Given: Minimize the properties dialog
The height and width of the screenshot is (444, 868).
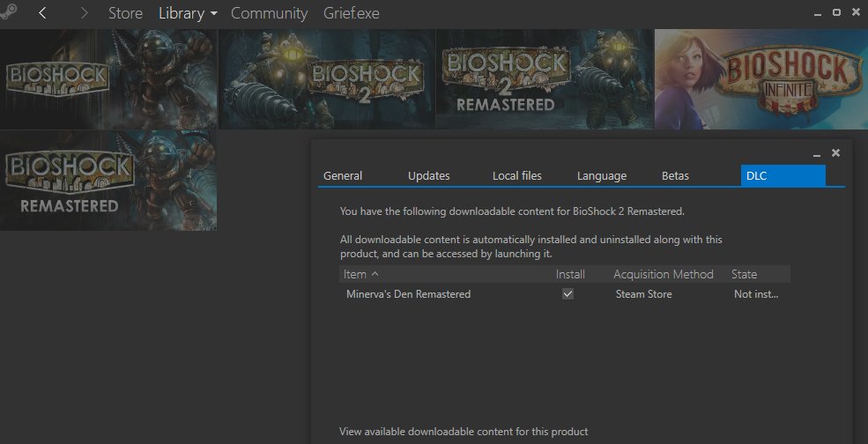Looking at the screenshot, I should [x=817, y=154].
